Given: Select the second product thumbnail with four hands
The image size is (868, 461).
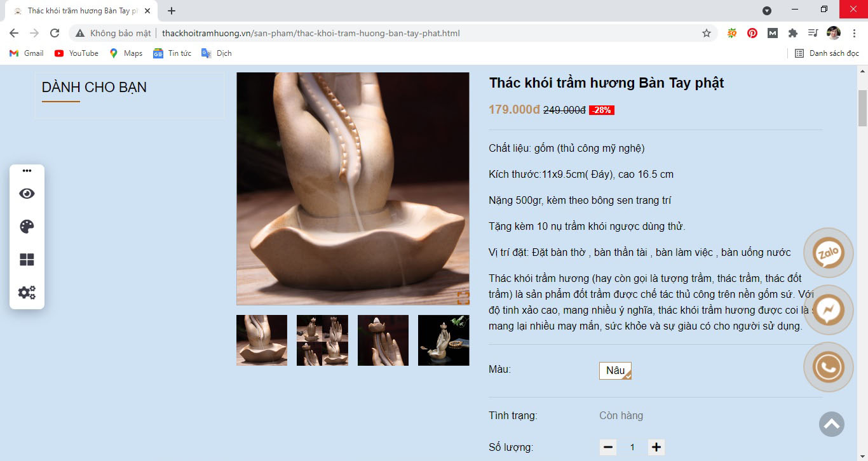Looking at the screenshot, I should coord(322,340).
